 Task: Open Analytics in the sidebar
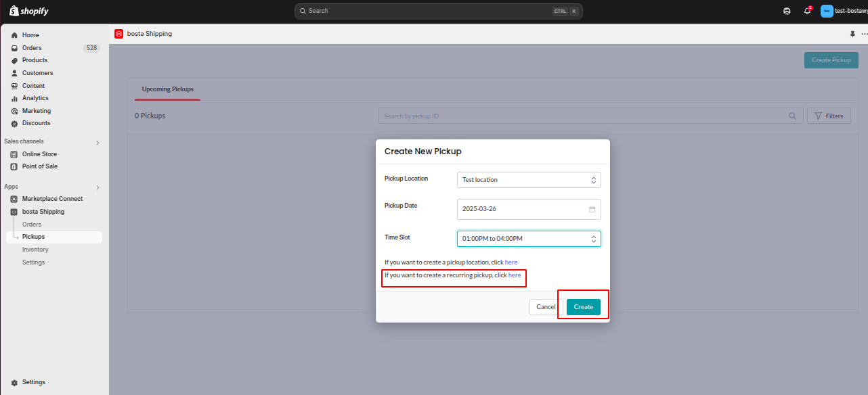pos(35,98)
